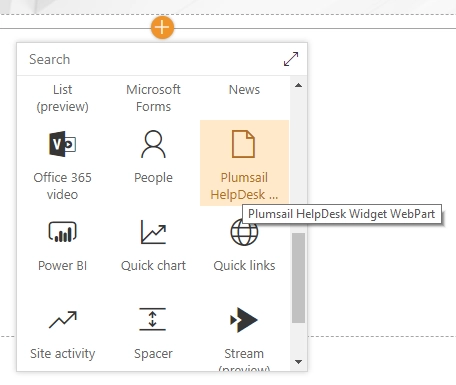Click the Quick links label
Screen dimensions: 456x385
tap(244, 266)
